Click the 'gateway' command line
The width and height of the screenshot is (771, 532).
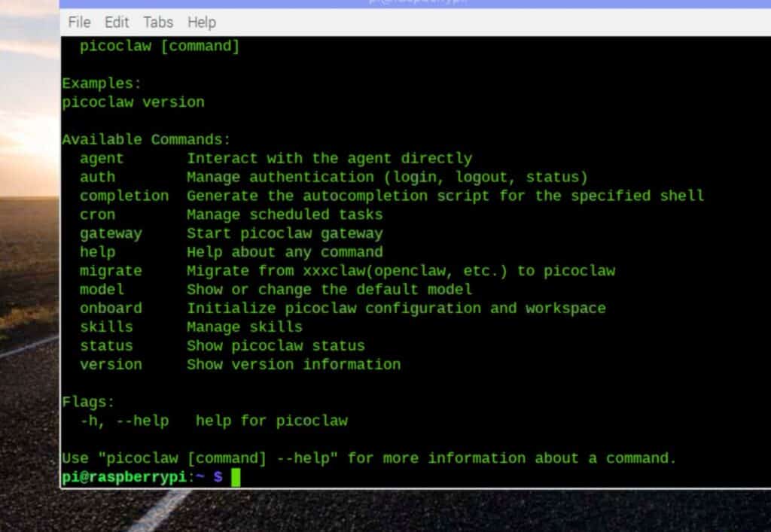pyautogui.click(x=111, y=233)
